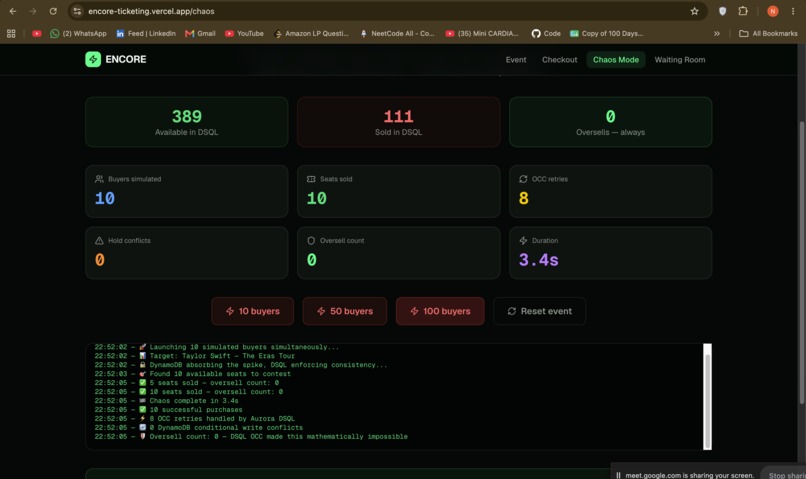
Task: Reload the page with refresh icon
Action: [x=53, y=11]
